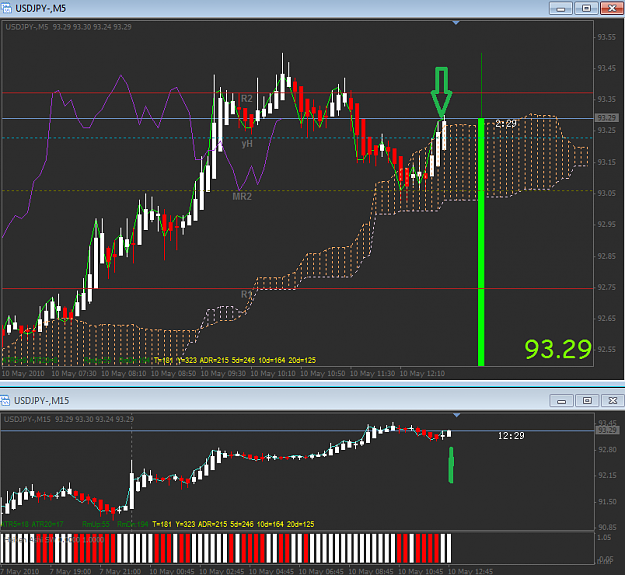Screen dimensions: 625x575
Task: Click the 10 May 10:50 time axis label
Action: [x=323, y=374]
